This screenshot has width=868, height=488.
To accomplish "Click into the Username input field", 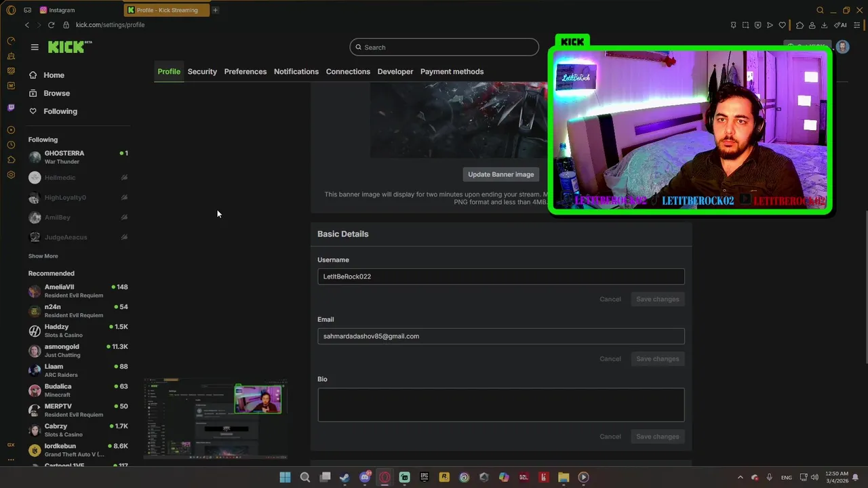I will click(500, 277).
